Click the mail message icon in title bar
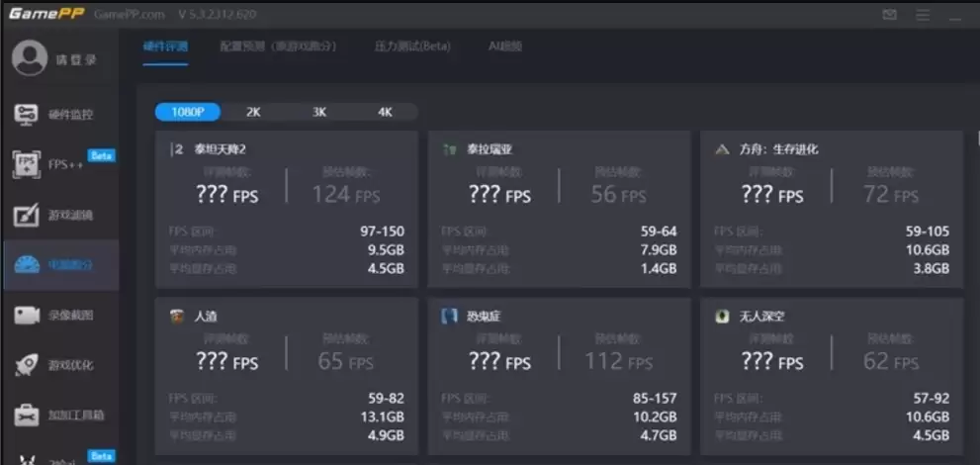 coord(889,15)
